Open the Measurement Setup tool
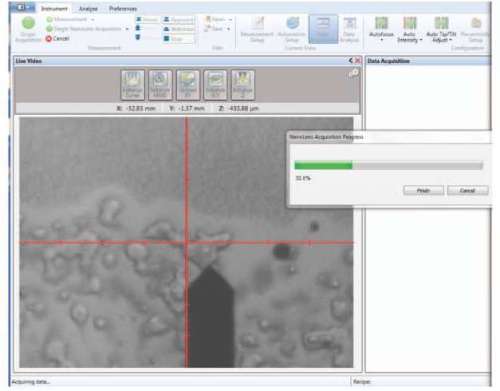The height and width of the screenshot is (391, 500). [x=257, y=29]
